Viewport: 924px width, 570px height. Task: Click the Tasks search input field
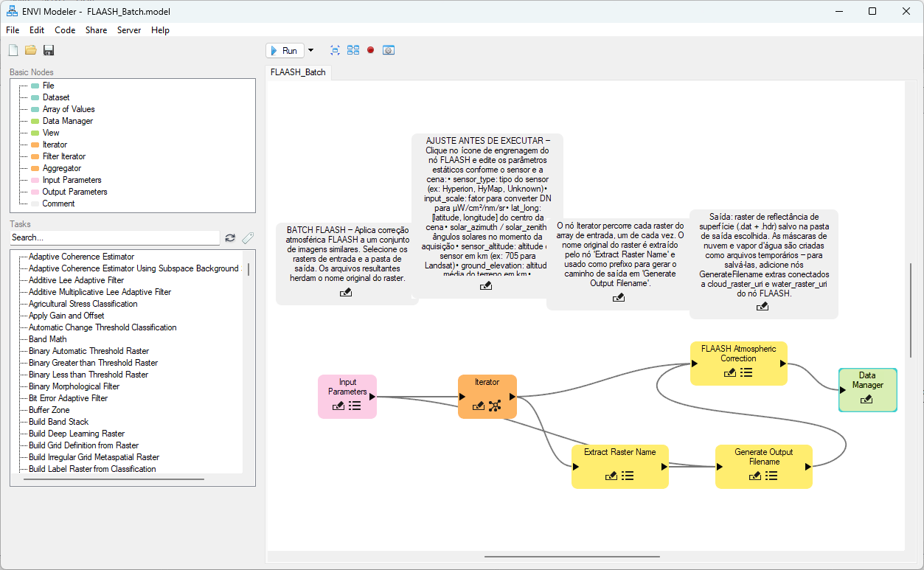[x=114, y=238]
